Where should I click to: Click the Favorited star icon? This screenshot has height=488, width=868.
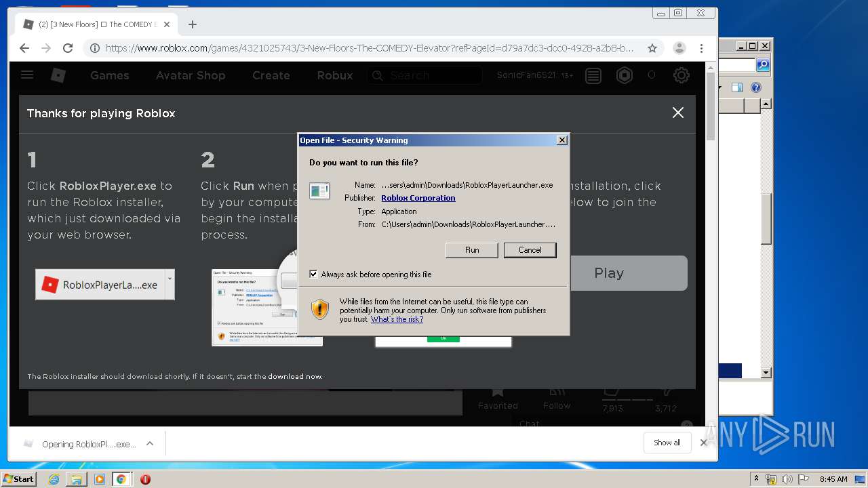498,392
